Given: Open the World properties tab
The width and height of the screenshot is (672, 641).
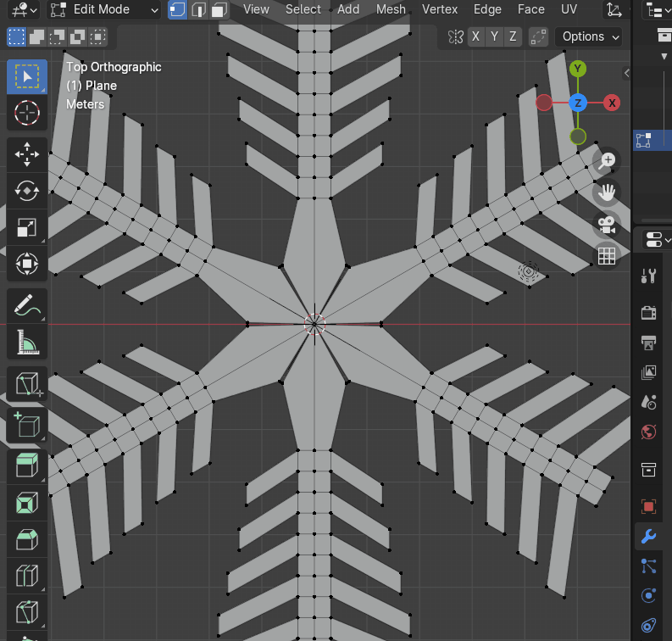Looking at the screenshot, I should 648,432.
